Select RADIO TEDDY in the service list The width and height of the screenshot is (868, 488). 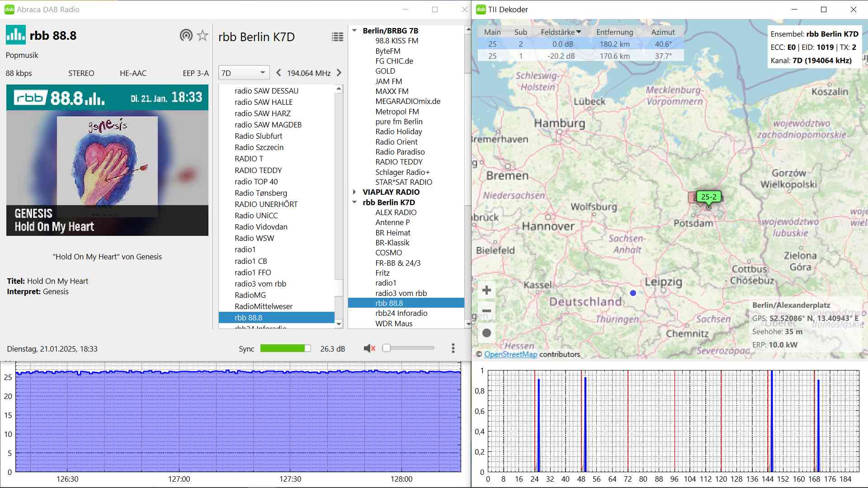click(x=258, y=170)
